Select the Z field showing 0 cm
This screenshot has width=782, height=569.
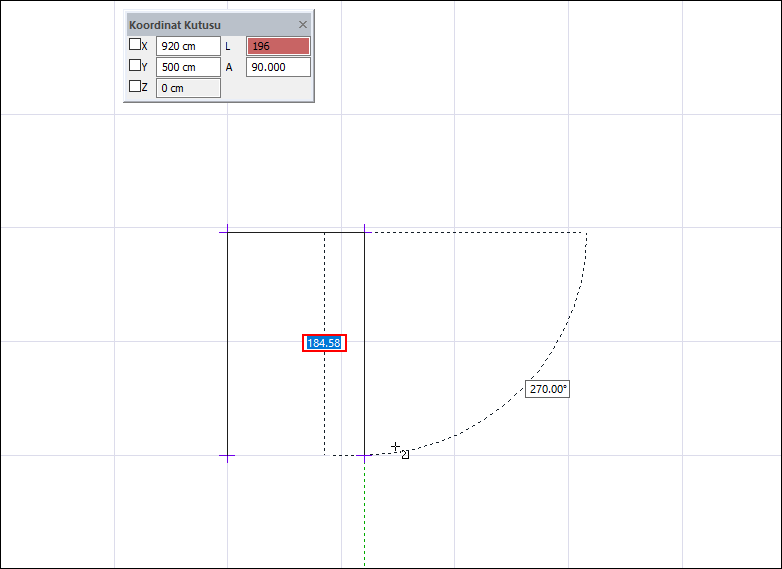(188, 88)
